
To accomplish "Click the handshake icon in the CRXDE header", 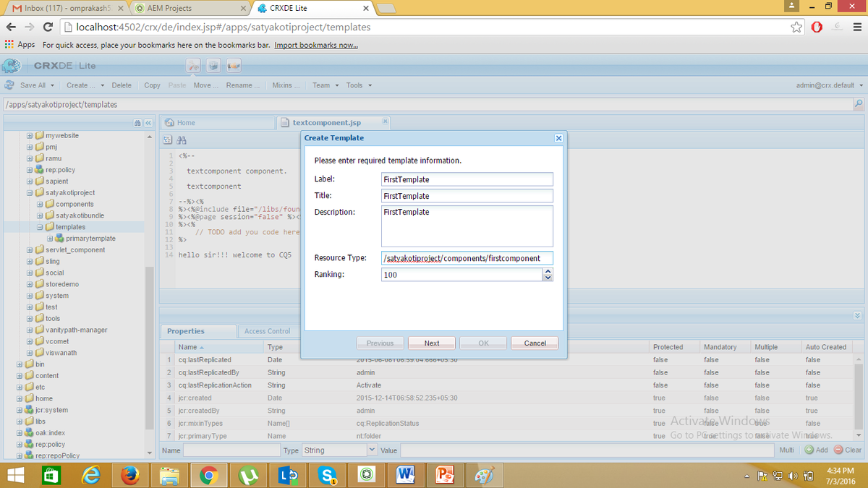I will coord(233,66).
